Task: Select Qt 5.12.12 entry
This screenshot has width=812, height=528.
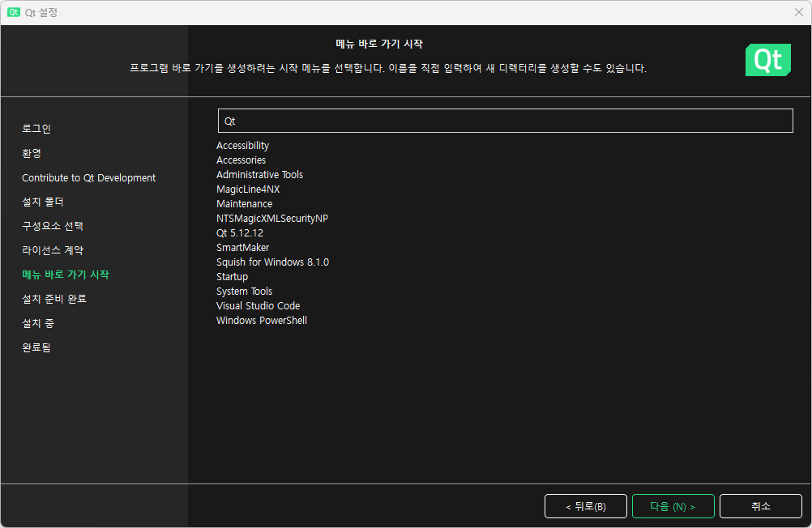Action: pos(239,233)
